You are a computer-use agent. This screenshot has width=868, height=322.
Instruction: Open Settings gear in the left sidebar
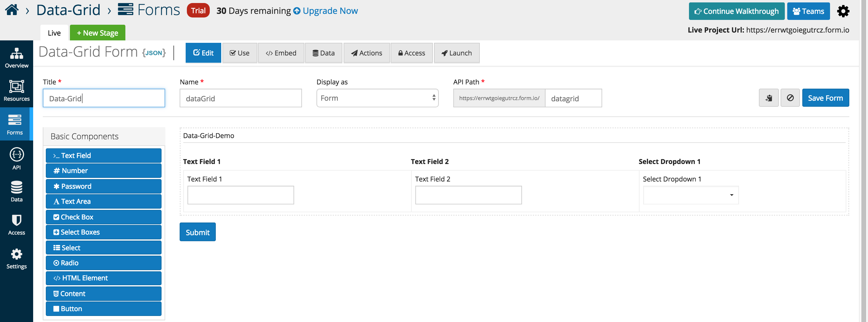(17, 259)
